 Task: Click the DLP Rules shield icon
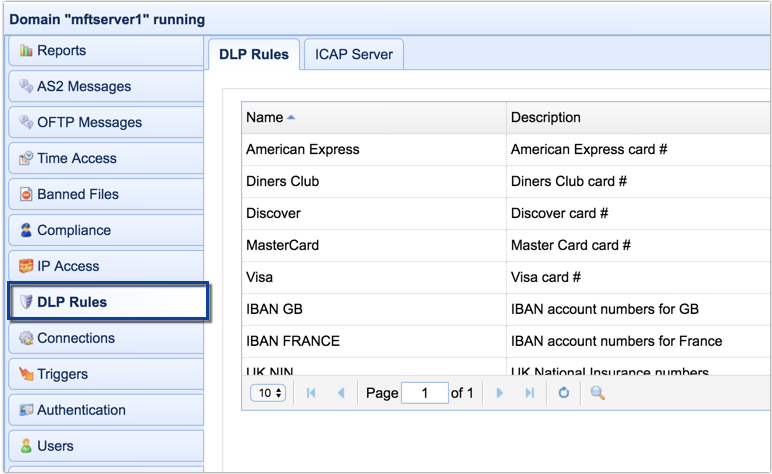point(26,302)
